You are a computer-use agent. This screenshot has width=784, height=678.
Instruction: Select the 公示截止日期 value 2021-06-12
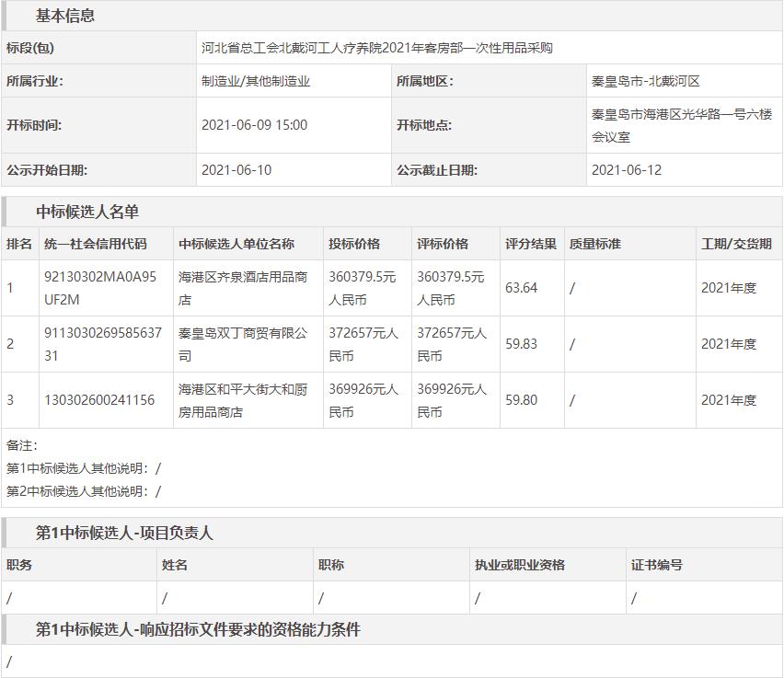pos(626,170)
